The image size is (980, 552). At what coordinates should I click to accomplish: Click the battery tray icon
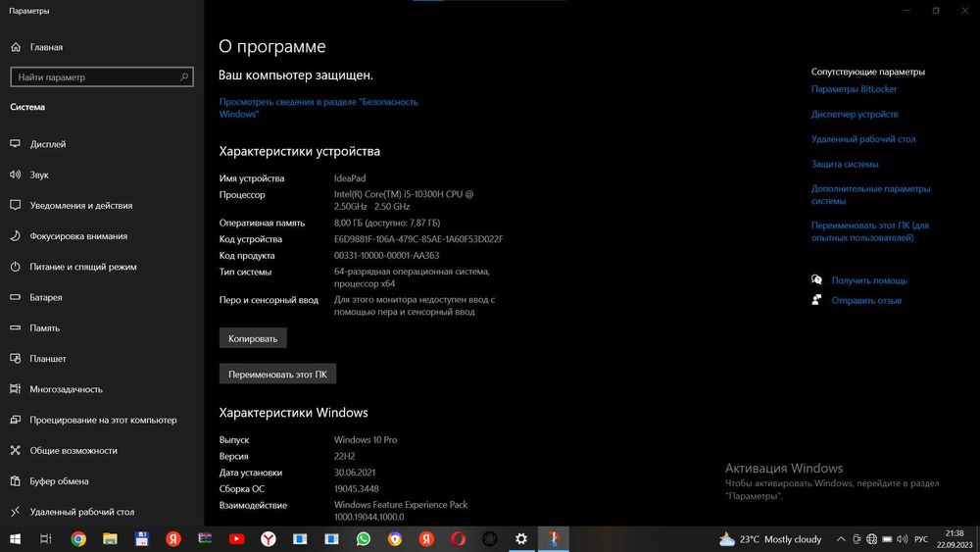(x=887, y=539)
